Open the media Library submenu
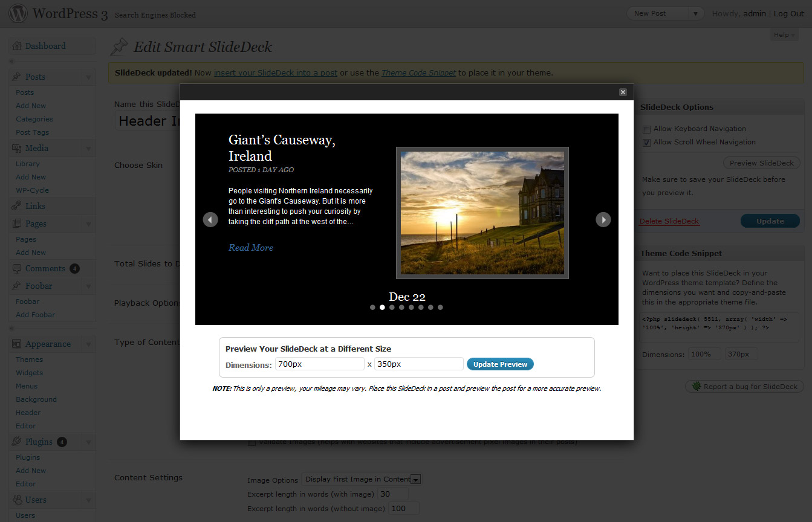Image resolution: width=812 pixels, height=522 pixels. coord(28,164)
